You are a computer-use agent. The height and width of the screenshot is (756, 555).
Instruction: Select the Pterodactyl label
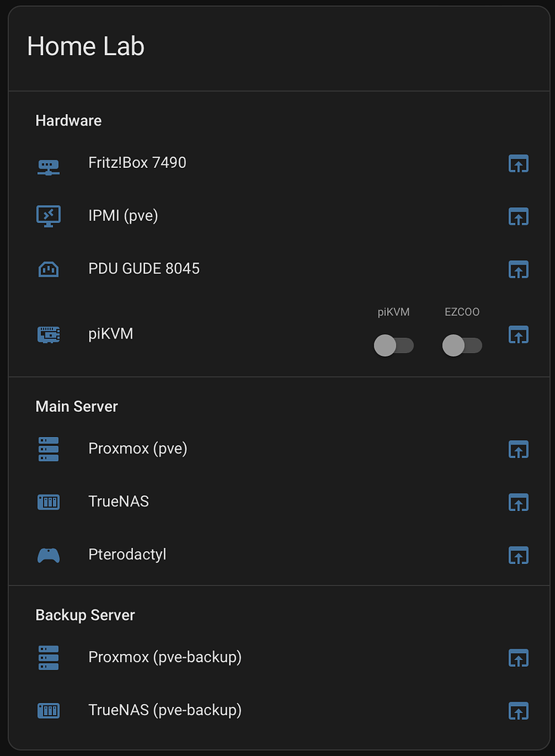[127, 555]
